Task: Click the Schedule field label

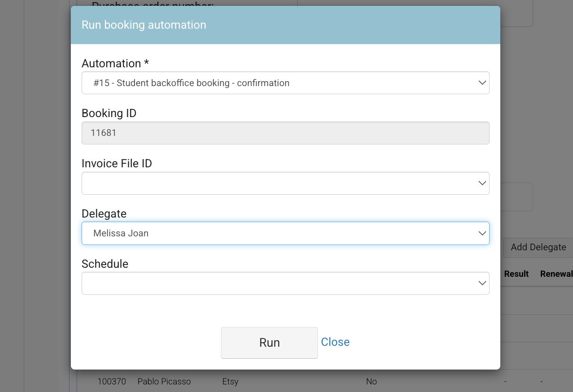Action: pyautogui.click(x=105, y=264)
